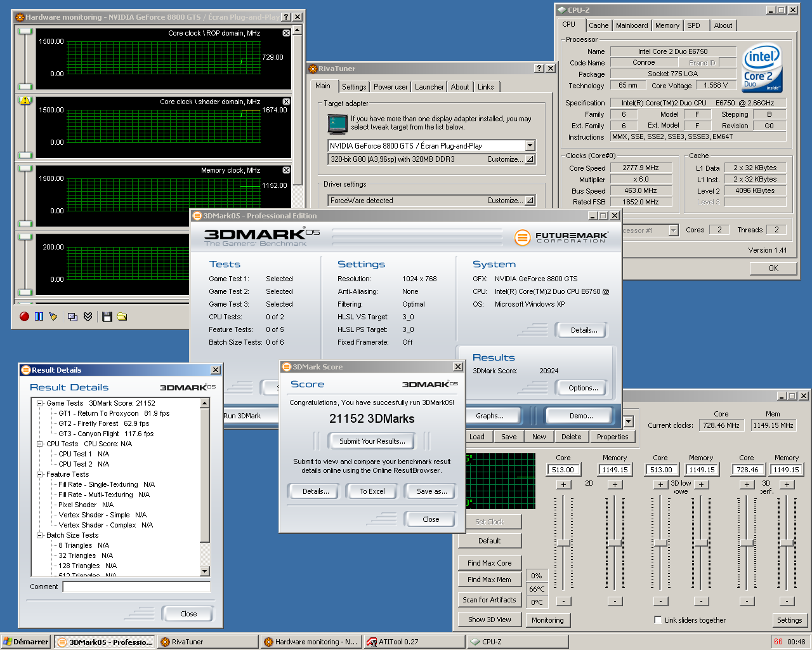812x650 pixels.
Task: Start recording log in Hardware monitoring toolbar
Action: 24,316
